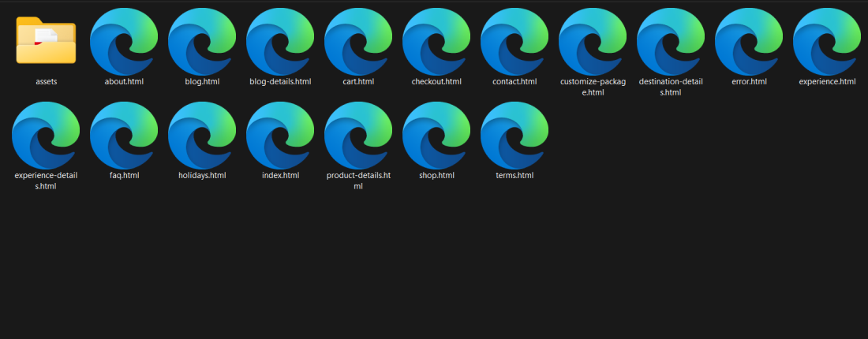Viewport: 868px width, 339px height.
Task: Select the experience.html Edge icon
Action: click(827, 42)
